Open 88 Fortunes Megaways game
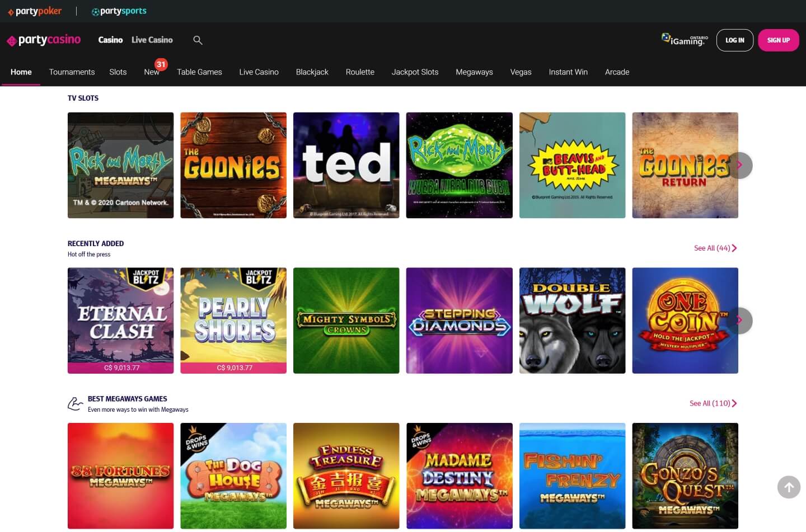Screen dimensions: 806x532 point(121,475)
